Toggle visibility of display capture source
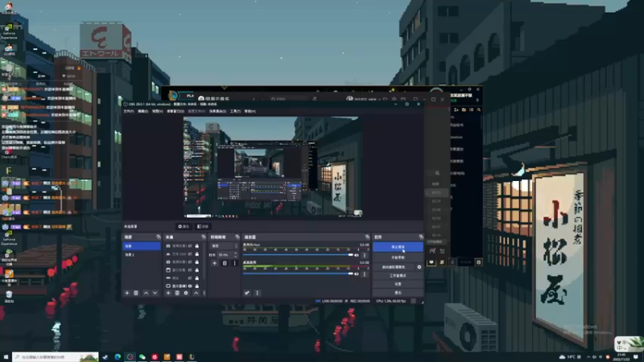 [x=190, y=286]
